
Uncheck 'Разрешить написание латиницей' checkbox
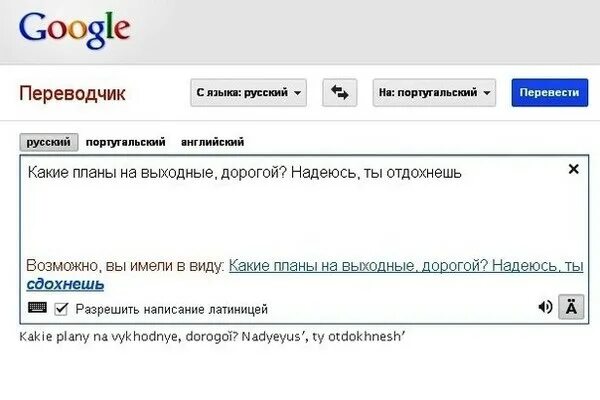pos(61,309)
